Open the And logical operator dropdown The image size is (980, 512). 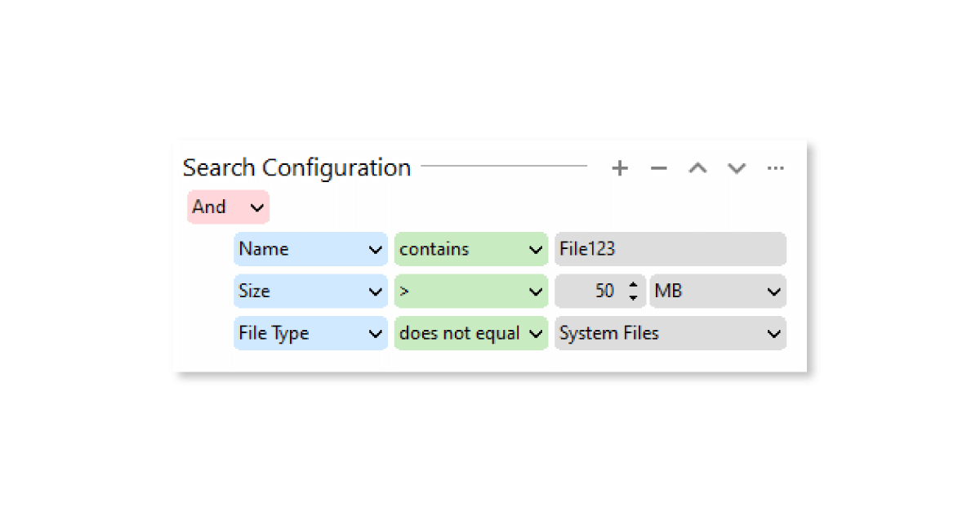tap(228, 207)
